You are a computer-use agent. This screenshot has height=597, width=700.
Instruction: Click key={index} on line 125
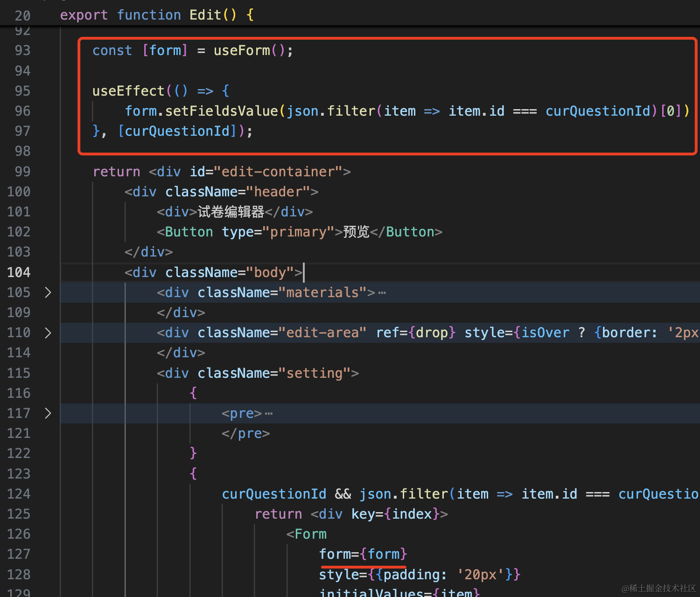click(x=395, y=514)
